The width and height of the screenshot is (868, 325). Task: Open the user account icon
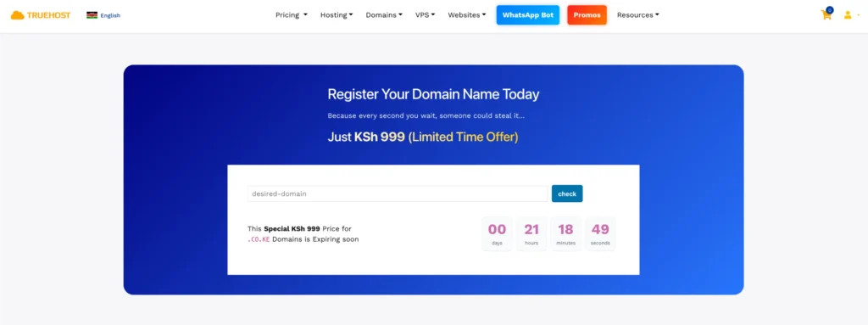[848, 15]
